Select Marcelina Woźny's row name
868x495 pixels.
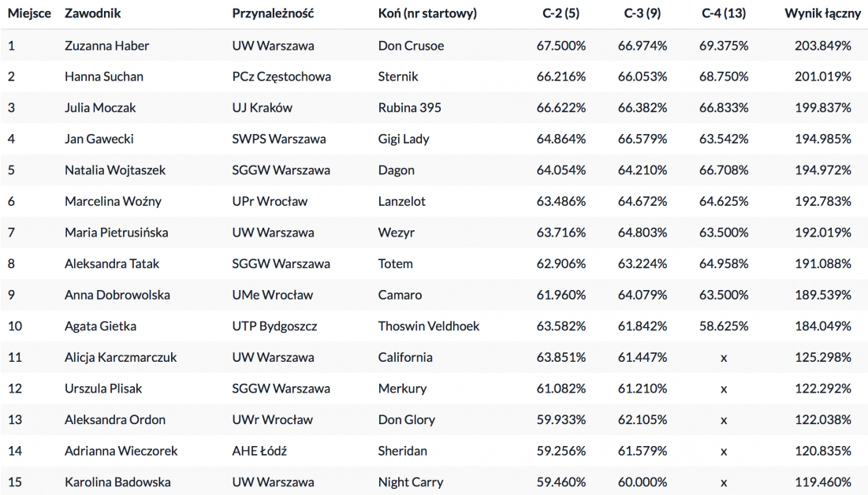pyautogui.click(x=113, y=201)
